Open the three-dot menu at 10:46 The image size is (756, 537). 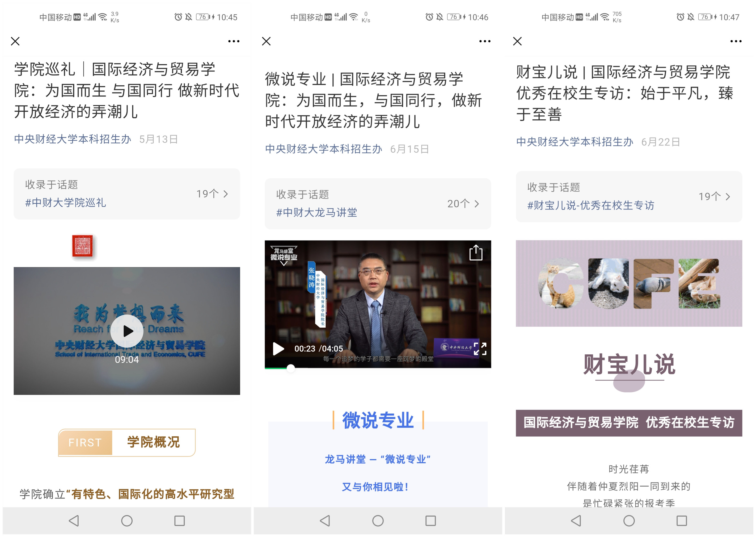(x=484, y=41)
